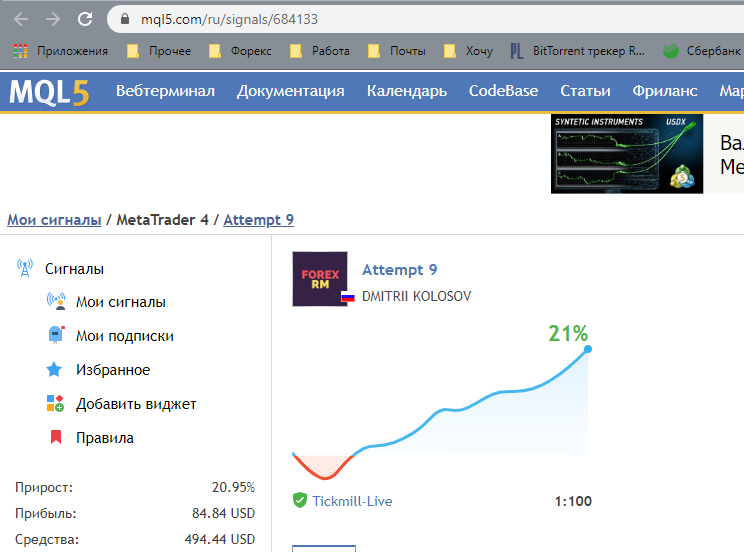Open Добавить виджет in the sidebar

tap(136, 404)
